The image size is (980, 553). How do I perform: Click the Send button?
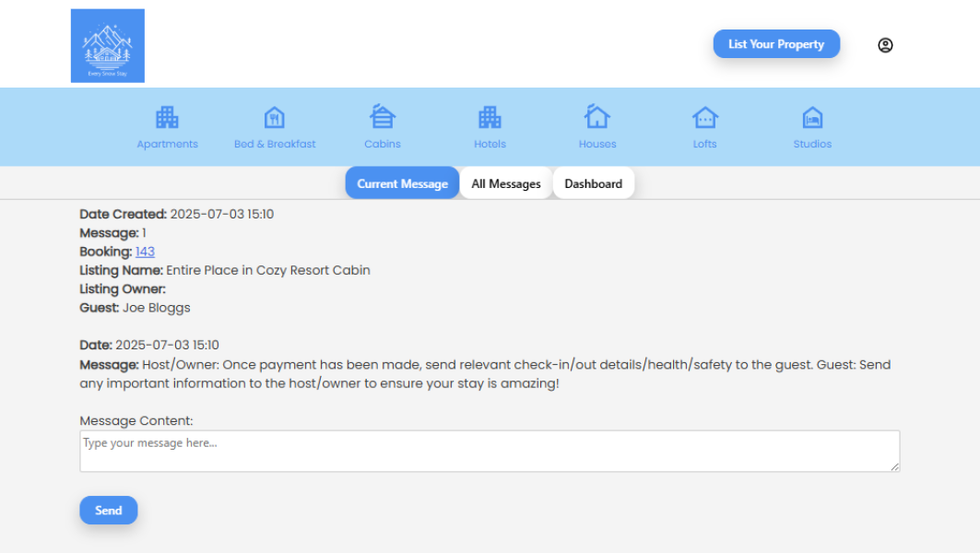click(109, 511)
